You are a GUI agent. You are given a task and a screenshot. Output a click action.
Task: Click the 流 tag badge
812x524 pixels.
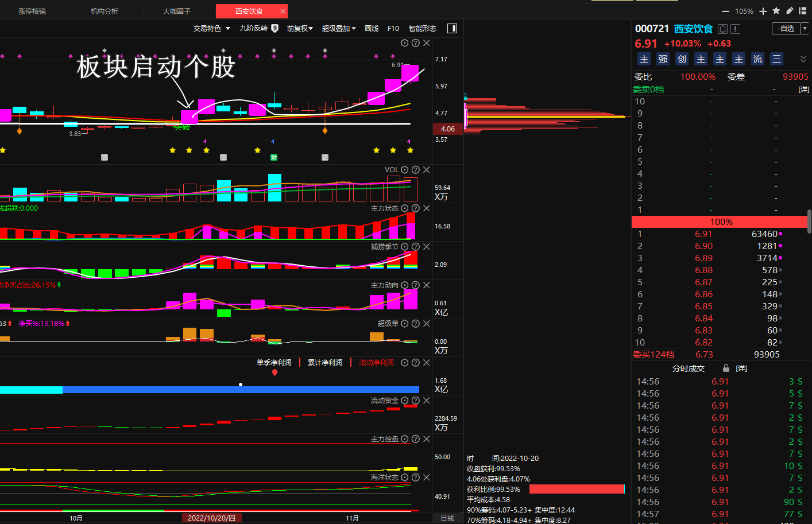click(758, 59)
